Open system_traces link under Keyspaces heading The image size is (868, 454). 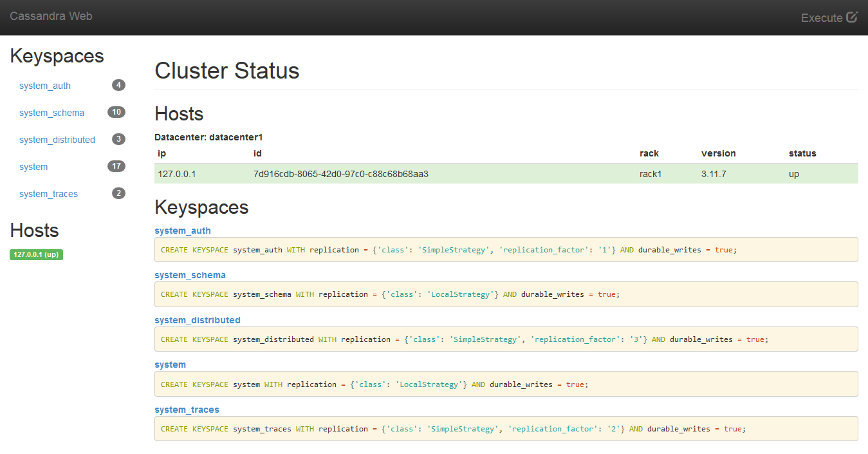187,410
